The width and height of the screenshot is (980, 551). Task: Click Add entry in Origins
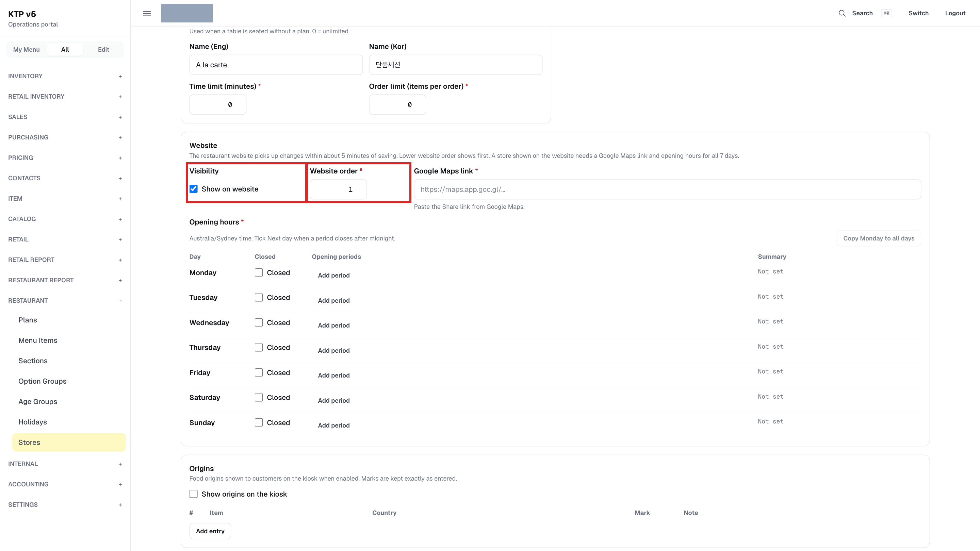point(210,531)
